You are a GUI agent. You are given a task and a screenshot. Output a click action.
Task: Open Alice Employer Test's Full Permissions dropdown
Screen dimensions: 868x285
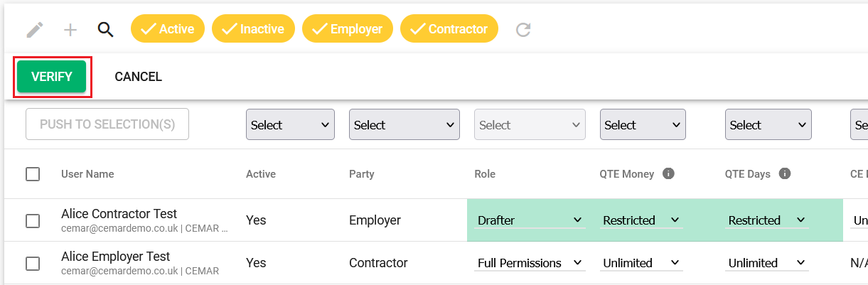click(x=530, y=263)
